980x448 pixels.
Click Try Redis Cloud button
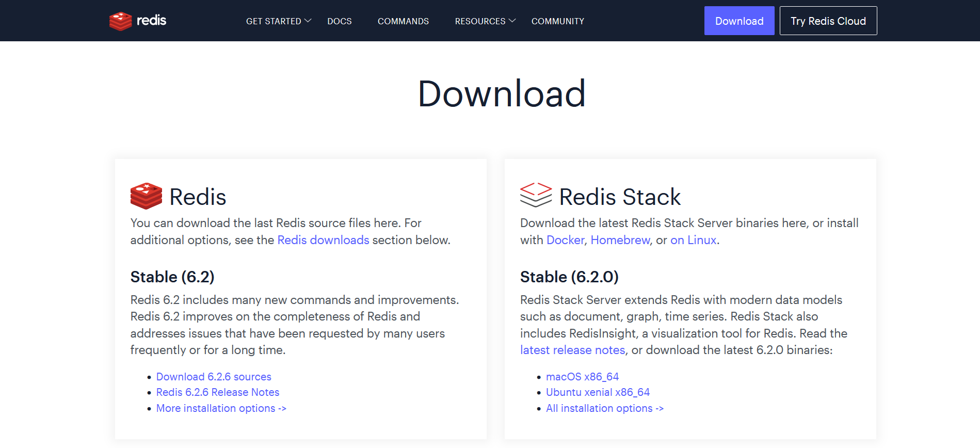[828, 21]
